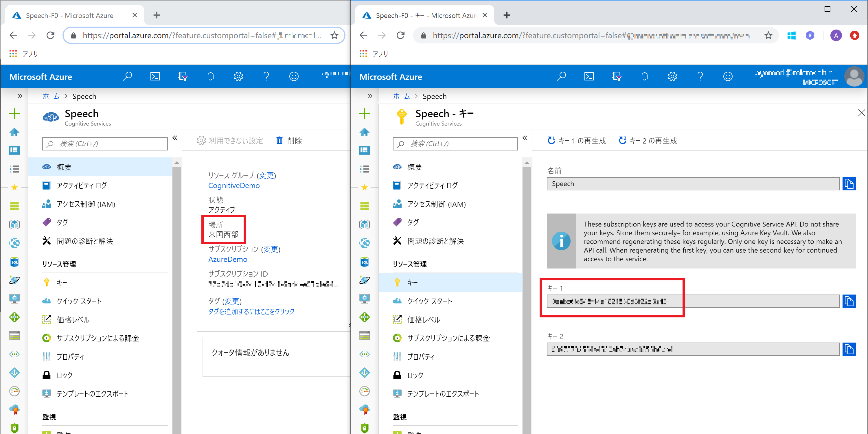Open the CognitiveDemo resource group link
This screenshot has height=434, width=868.
[x=234, y=186]
